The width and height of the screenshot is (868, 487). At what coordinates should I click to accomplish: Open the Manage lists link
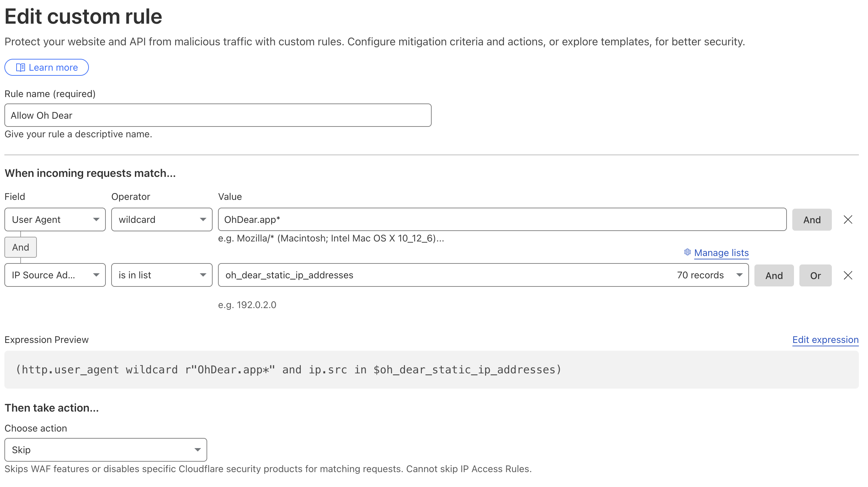pyautogui.click(x=721, y=253)
